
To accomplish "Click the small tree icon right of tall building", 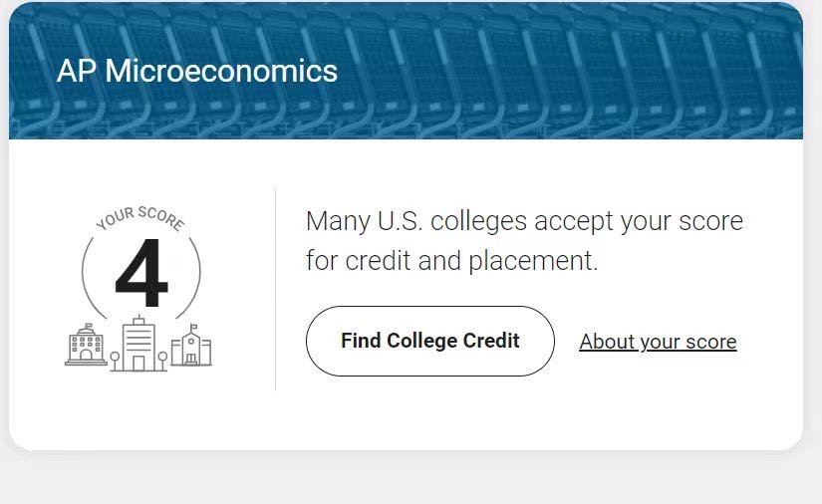I will [162, 361].
